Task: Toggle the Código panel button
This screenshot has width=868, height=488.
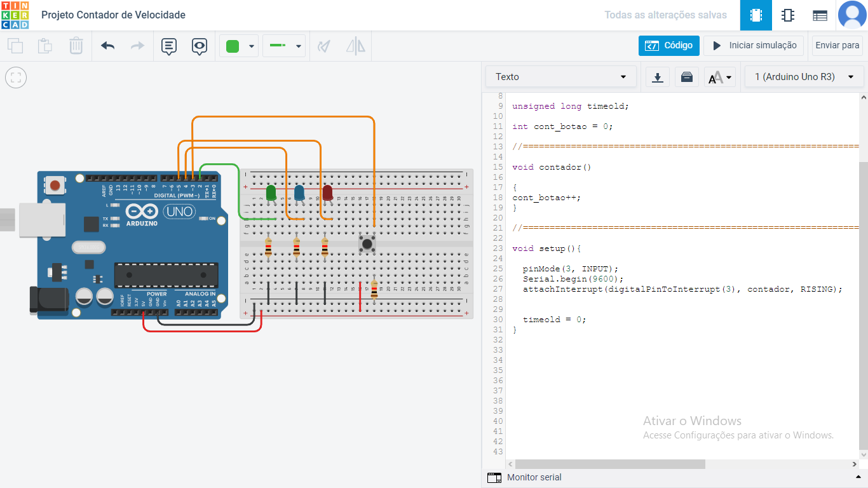Action: click(x=668, y=45)
